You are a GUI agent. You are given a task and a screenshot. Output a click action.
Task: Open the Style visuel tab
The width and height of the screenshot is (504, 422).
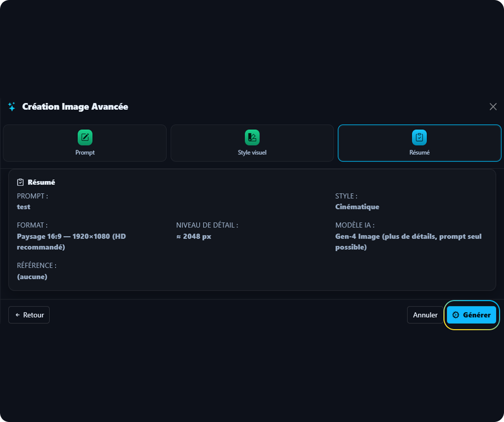(x=252, y=143)
